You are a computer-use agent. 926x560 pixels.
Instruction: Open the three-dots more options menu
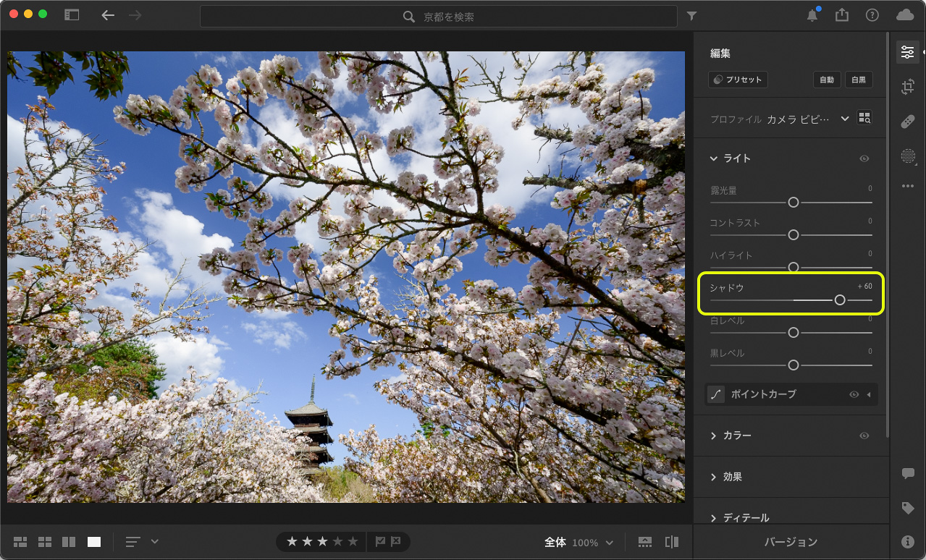click(x=907, y=186)
